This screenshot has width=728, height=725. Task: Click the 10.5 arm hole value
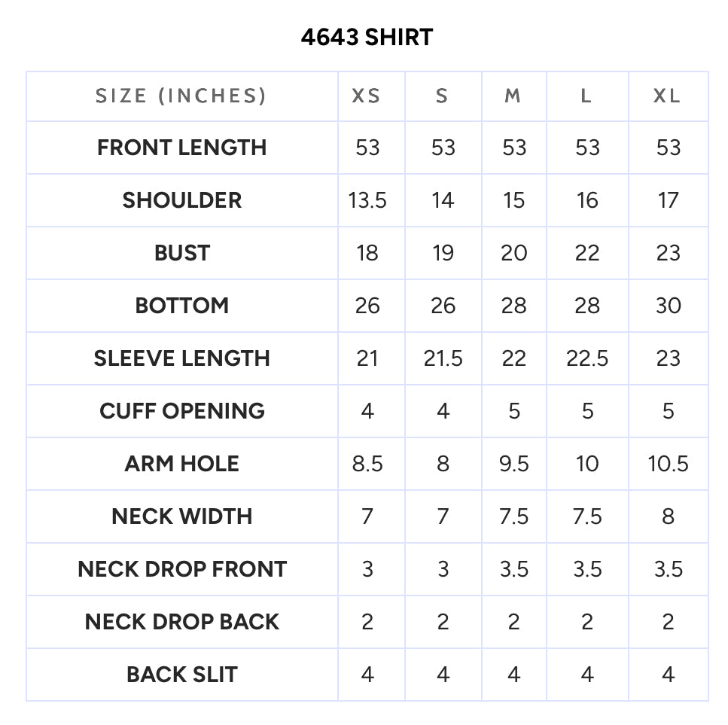pos(668,464)
